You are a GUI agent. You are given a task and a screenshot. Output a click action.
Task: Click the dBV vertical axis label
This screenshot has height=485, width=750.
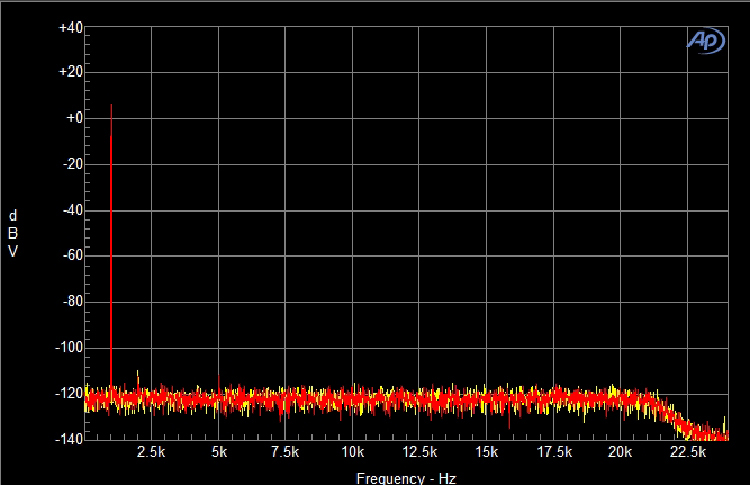[13, 234]
